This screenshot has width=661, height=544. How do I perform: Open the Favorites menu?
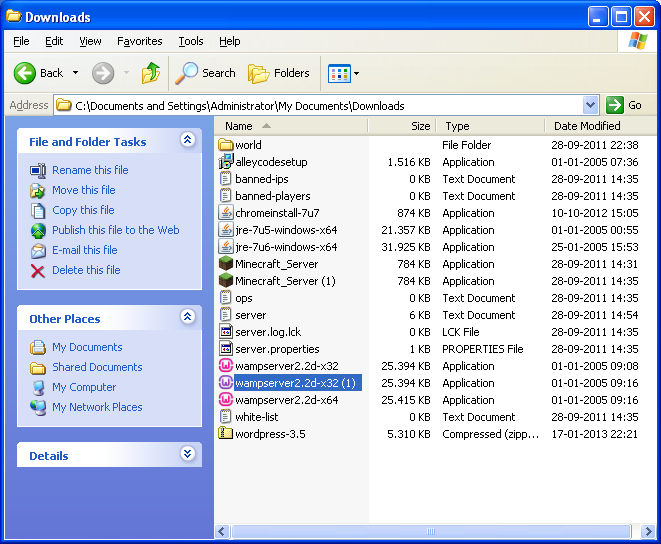(x=140, y=41)
